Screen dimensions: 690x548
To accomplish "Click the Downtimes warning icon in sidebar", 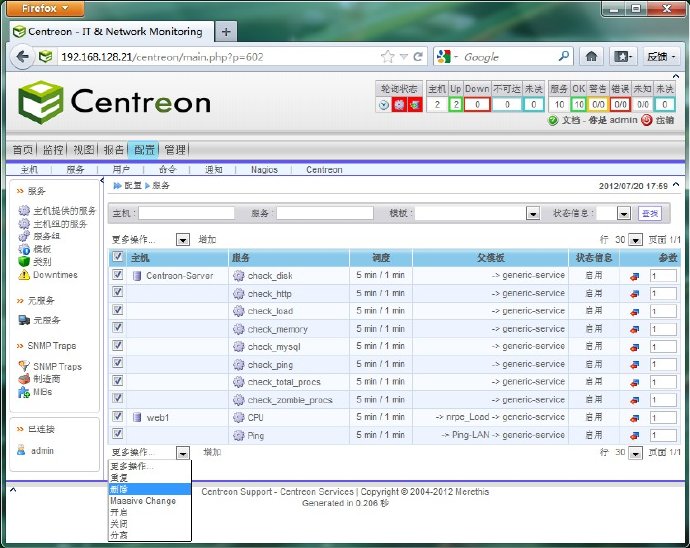I will [x=24, y=275].
